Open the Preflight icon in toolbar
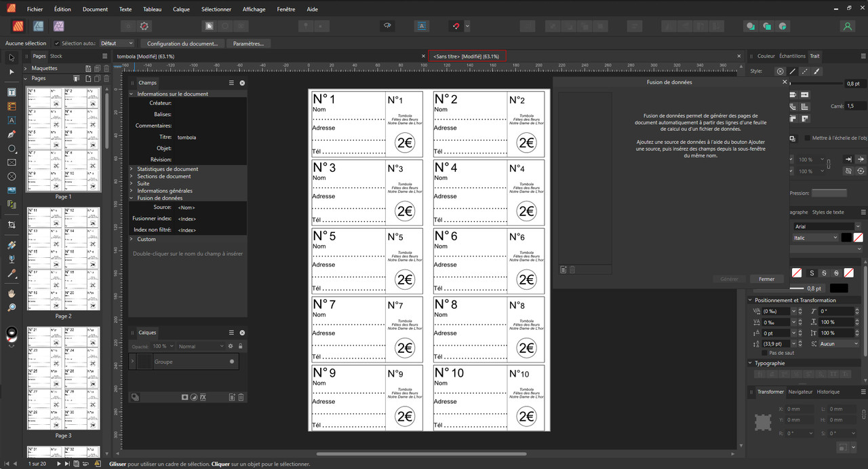The height and width of the screenshot is (469, 868). click(x=387, y=26)
